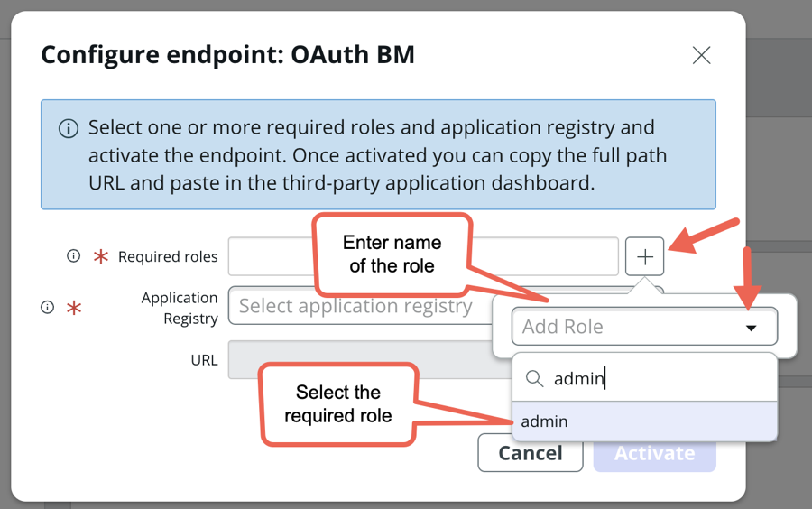Click the magnifier icon in the role search
Viewport: 812px width, 509px height.
click(534, 378)
